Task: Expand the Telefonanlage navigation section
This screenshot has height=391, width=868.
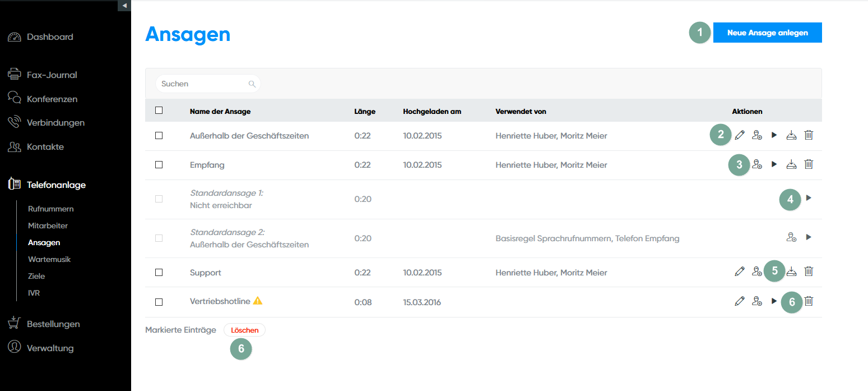Action: pyautogui.click(x=56, y=185)
